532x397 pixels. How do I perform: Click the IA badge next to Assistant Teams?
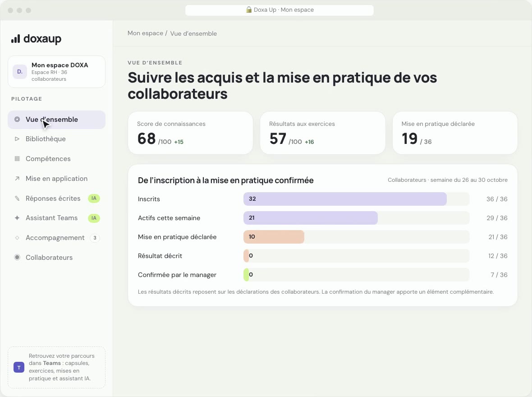point(94,218)
